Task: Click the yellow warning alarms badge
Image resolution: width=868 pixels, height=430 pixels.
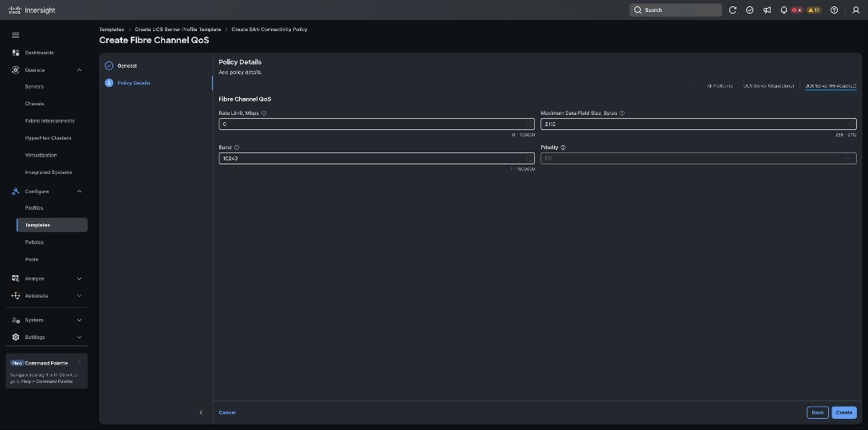Action: coord(814,10)
